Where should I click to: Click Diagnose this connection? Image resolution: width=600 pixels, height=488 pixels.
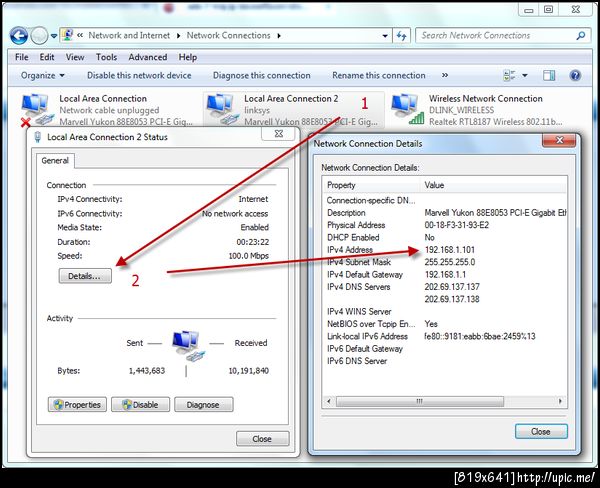point(262,75)
